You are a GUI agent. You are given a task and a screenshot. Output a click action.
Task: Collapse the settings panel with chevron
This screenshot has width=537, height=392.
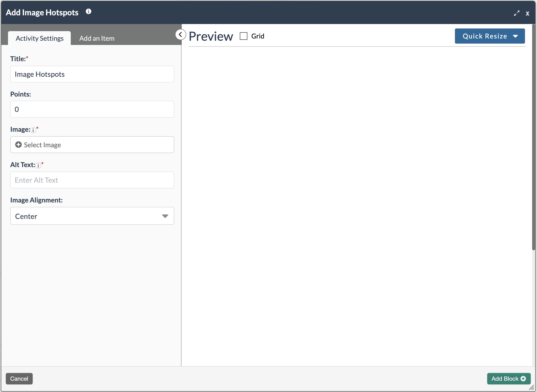(x=180, y=35)
